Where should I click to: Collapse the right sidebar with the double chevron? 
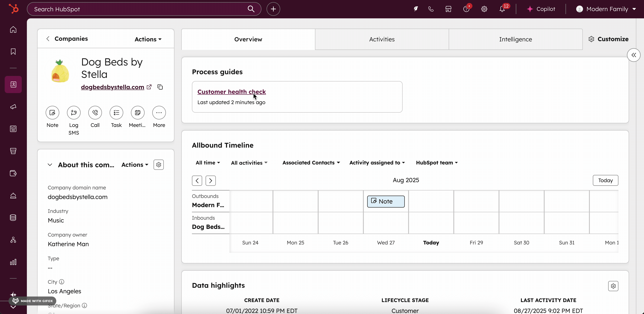pyautogui.click(x=634, y=55)
